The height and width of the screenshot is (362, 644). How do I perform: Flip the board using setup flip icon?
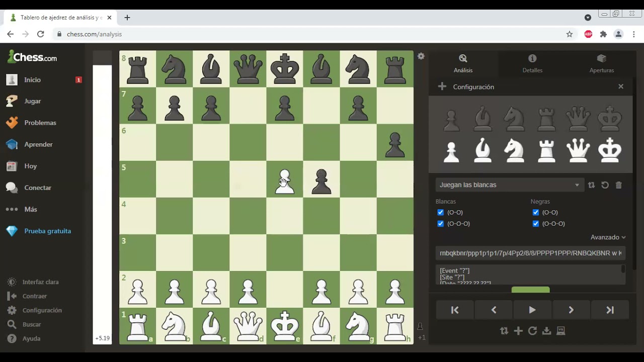click(x=591, y=185)
